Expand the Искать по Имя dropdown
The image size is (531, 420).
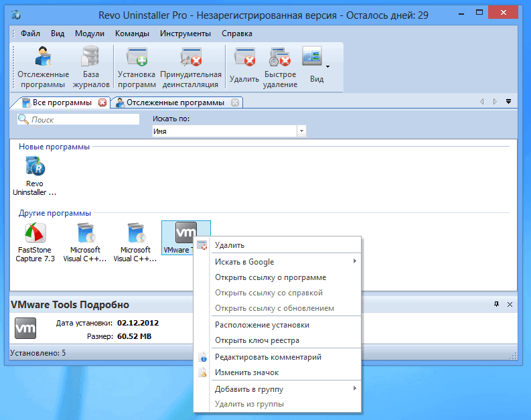301,131
